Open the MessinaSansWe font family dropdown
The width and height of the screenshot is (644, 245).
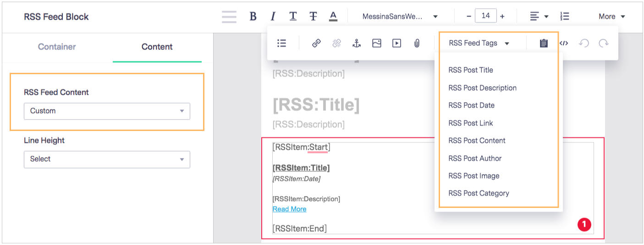click(400, 16)
